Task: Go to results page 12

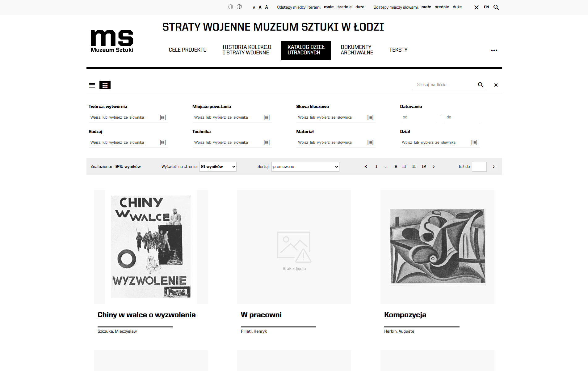Action: (x=424, y=167)
